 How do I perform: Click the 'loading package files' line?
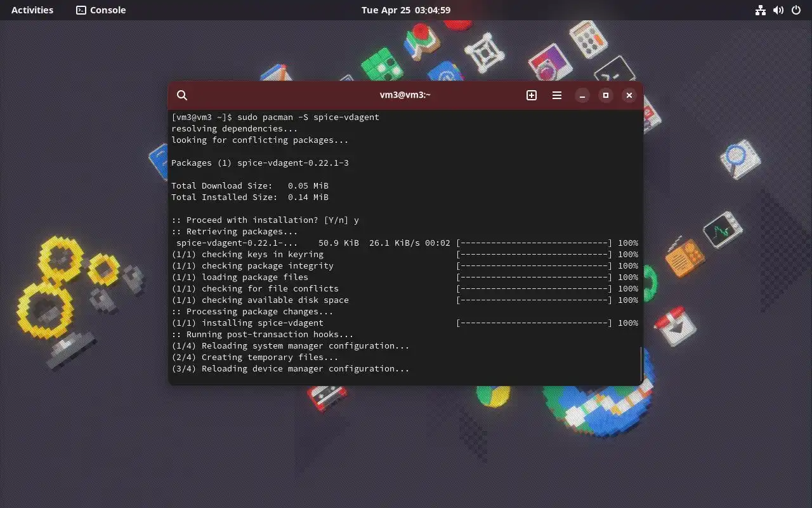[x=405, y=277]
